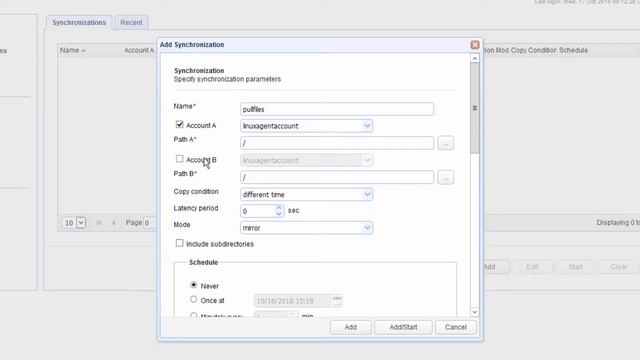Adjust the Latency period spinner arrows
The height and width of the screenshot is (360, 640).
coord(279,211)
